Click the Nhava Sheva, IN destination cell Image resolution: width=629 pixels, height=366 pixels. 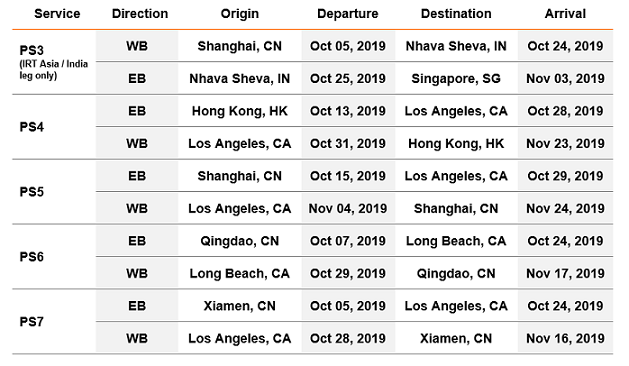coord(456,47)
